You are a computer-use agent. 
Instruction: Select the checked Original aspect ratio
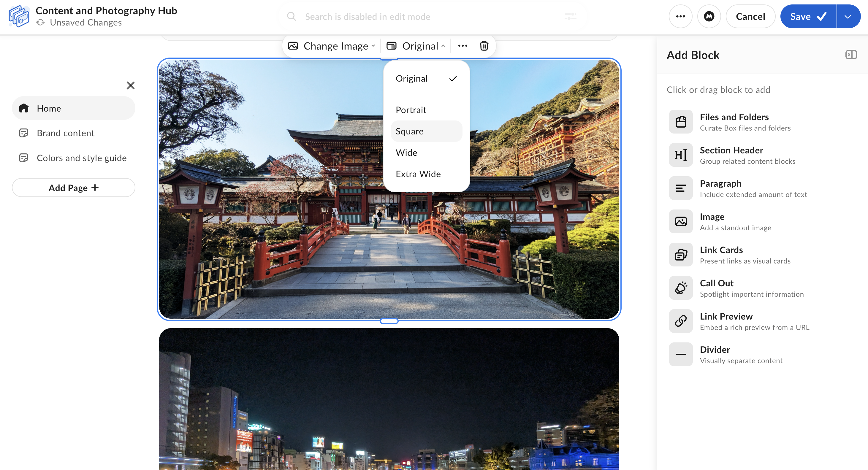point(426,79)
